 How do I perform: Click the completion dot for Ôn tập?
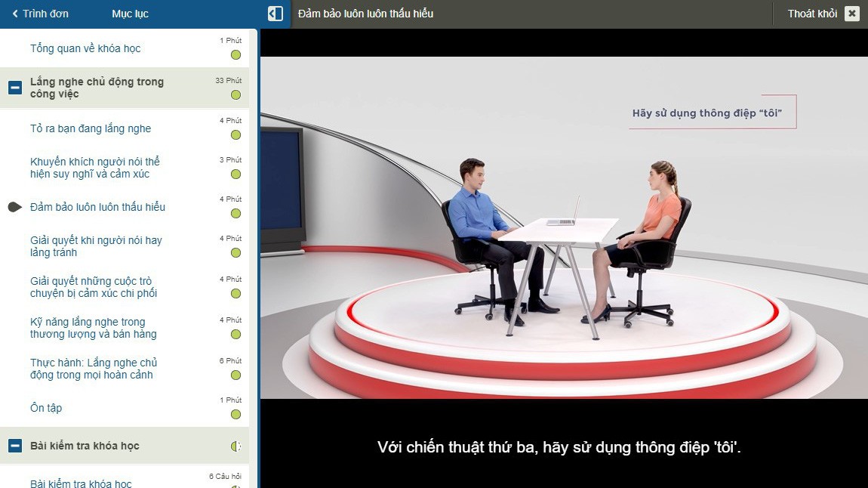coord(235,415)
